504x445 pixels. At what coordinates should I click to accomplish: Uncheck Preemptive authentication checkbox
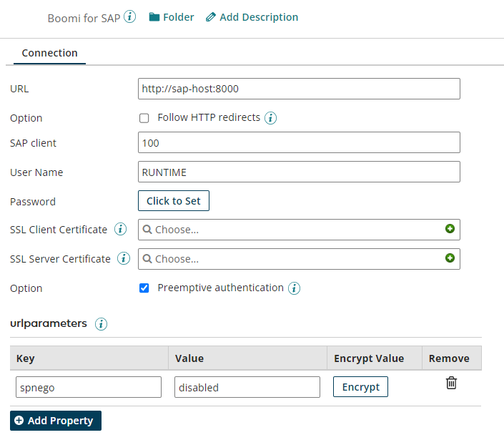click(x=144, y=288)
